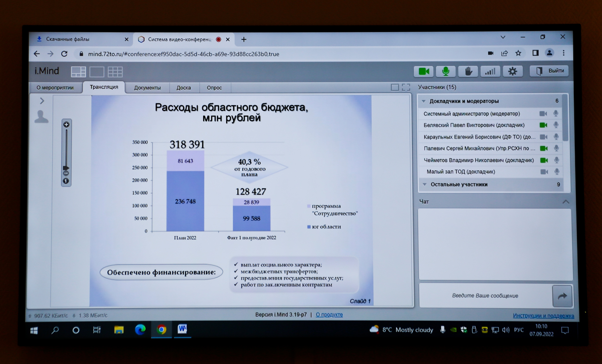
Task: Mute your microphone in the i.Mind toolbar
Action: tap(445, 71)
